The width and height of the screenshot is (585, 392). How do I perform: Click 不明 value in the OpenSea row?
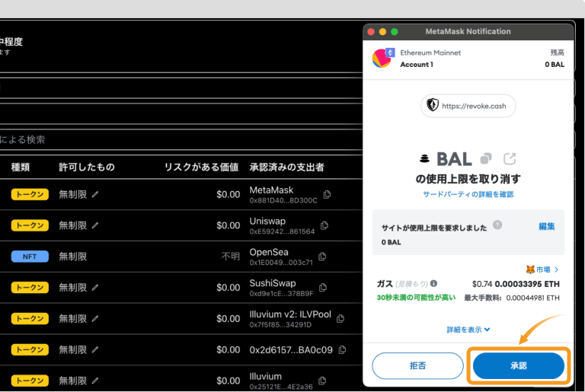point(231,257)
